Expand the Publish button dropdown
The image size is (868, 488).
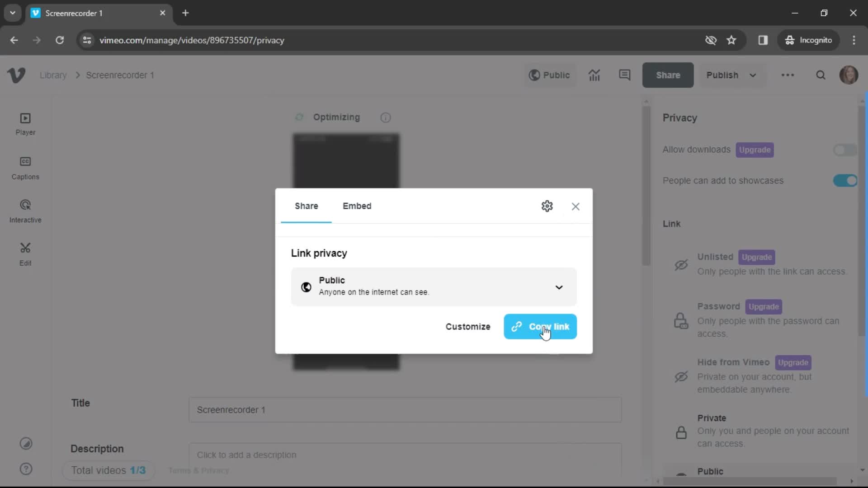pos(752,75)
